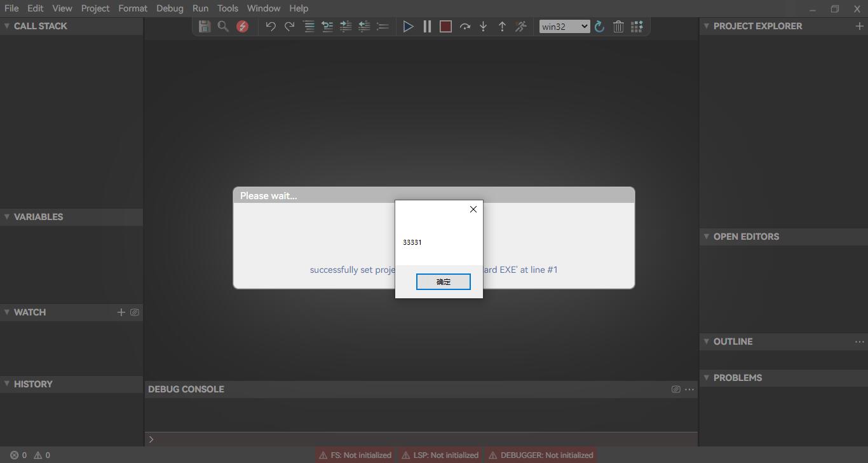
Task: Click the Step Out arrow icon
Action: click(x=502, y=26)
